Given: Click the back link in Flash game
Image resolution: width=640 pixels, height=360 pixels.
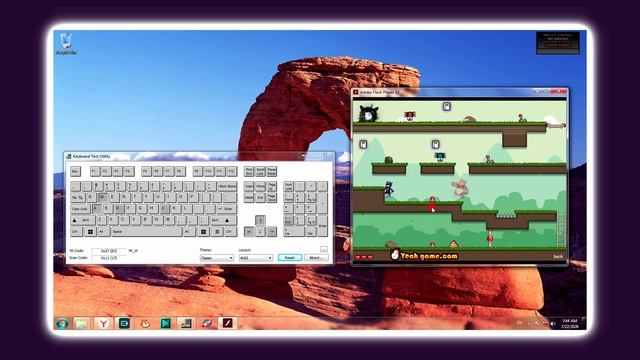Looking at the screenshot, I should [558, 256].
